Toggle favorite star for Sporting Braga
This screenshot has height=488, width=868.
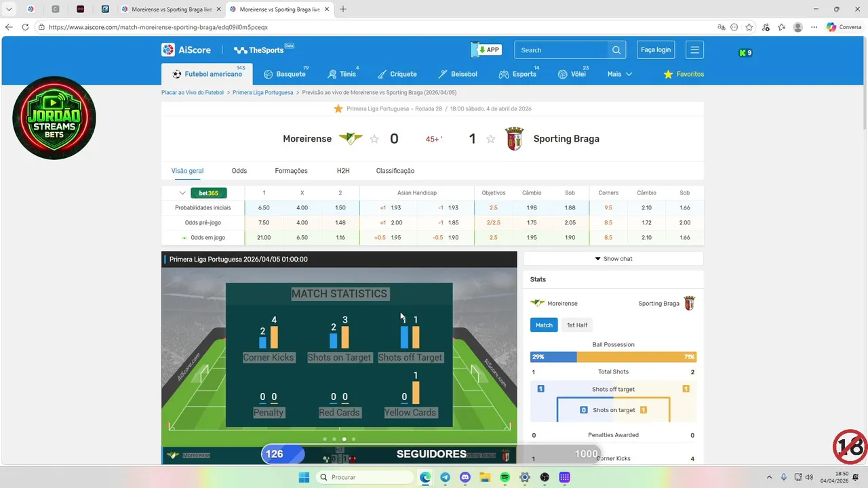tap(491, 139)
